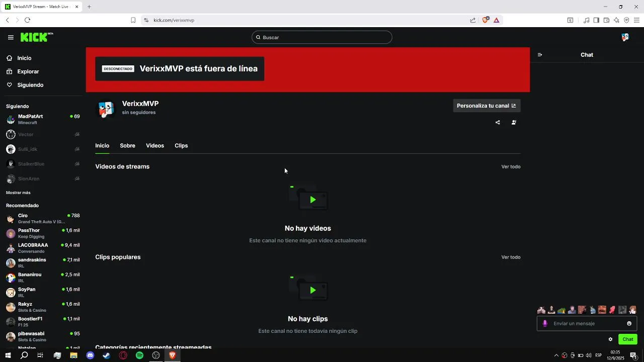Open Brave Leo AI sparkle icon

pos(616,20)
